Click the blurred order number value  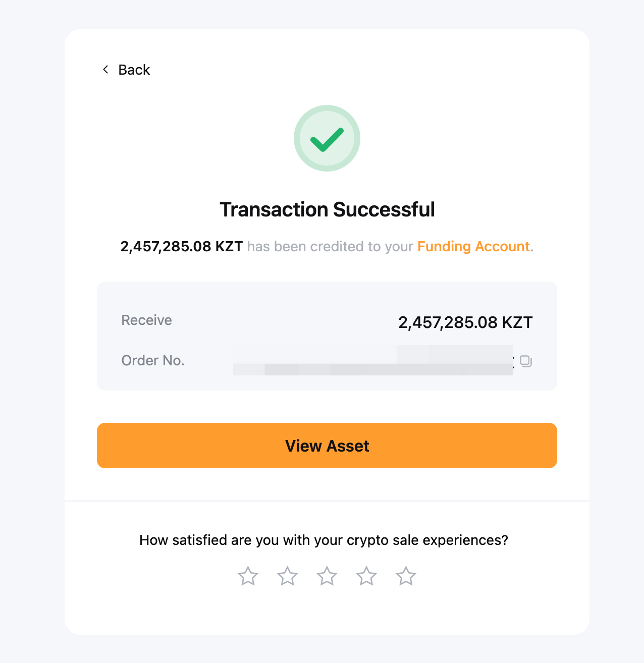(x=372, y=361)
